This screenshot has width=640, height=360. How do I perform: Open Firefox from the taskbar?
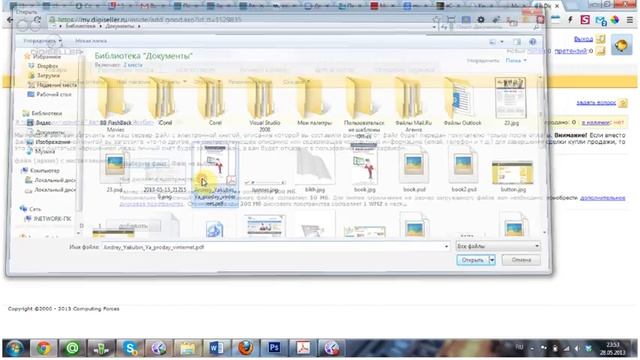click(x=245, y=349)
